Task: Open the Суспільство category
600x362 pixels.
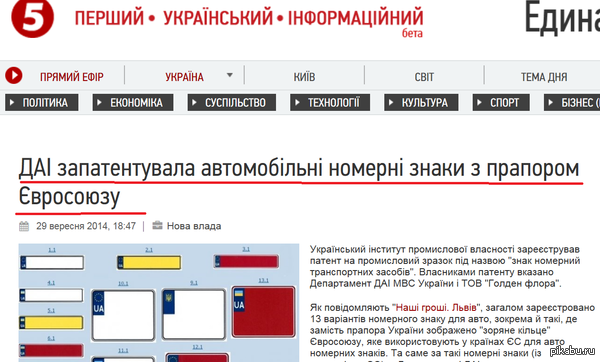Action: [x=232, y=103]
